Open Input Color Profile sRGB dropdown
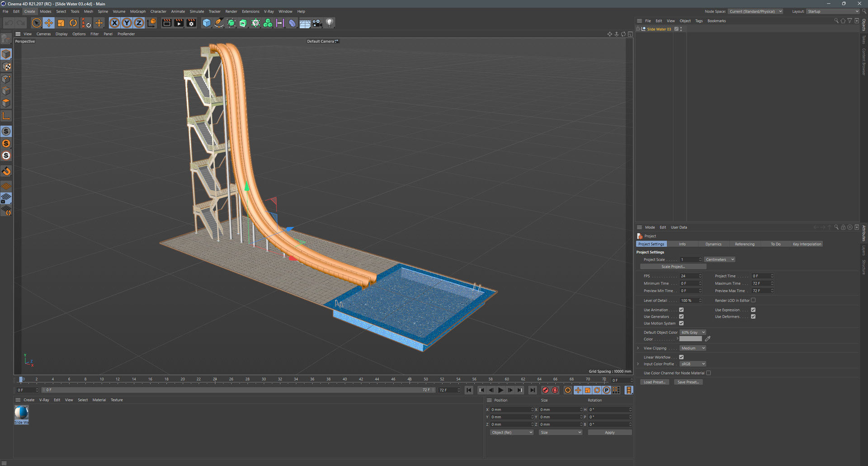Viewport: 868px width, 466px height. 693,364
